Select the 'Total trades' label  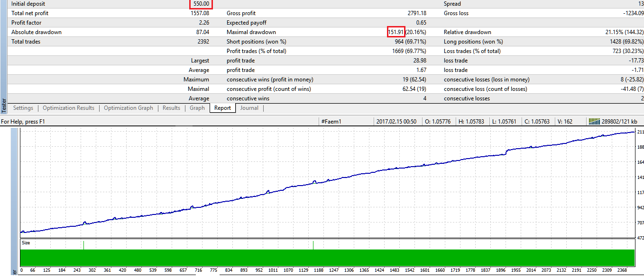[x=26, y=42]
